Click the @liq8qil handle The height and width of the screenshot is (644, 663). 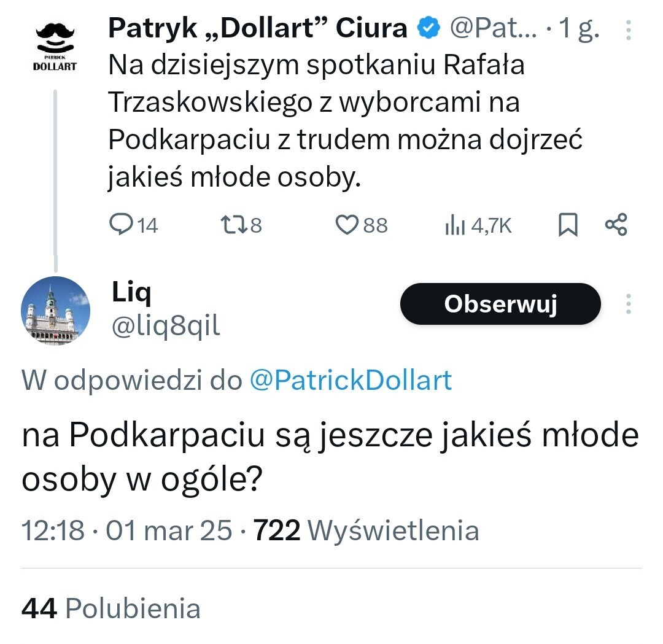pyautogui.click(x=165, y=327)
